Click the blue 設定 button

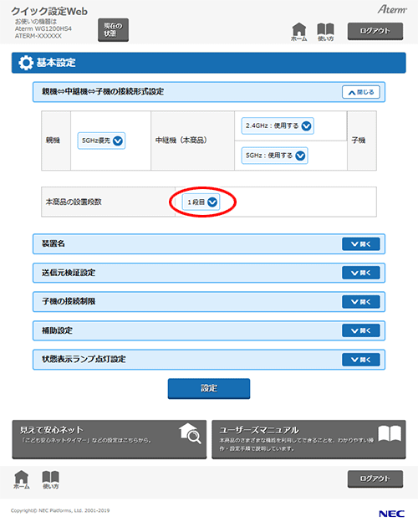tap(209, 388)
